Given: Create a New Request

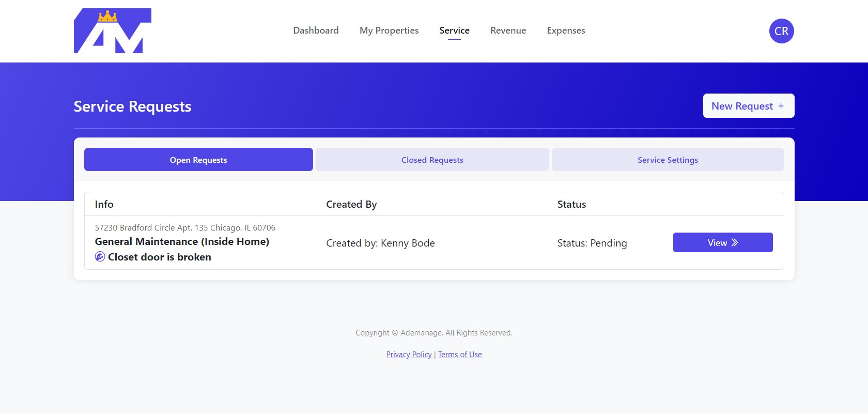Looking at the screenshot, I should [x=748, y=106].
